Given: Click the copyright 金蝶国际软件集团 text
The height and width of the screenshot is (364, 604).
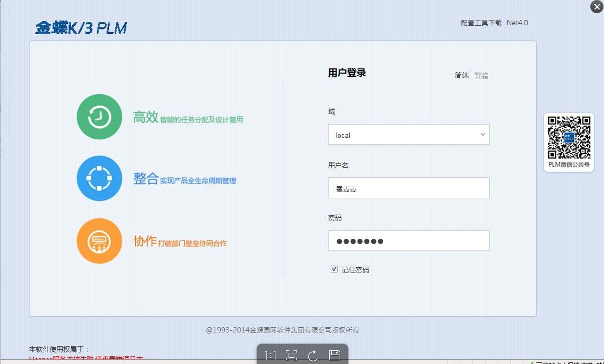Looking at the screenshot, I should click(282, 330).
